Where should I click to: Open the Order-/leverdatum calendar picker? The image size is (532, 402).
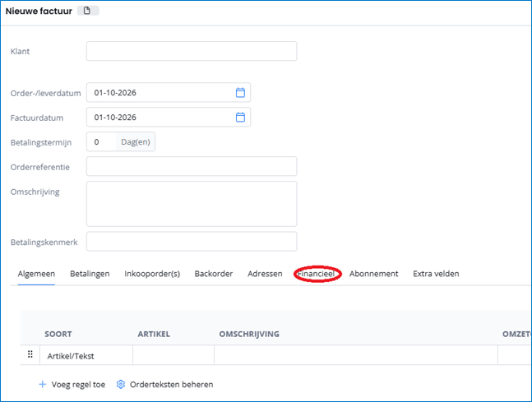click(x=240, y=92)
